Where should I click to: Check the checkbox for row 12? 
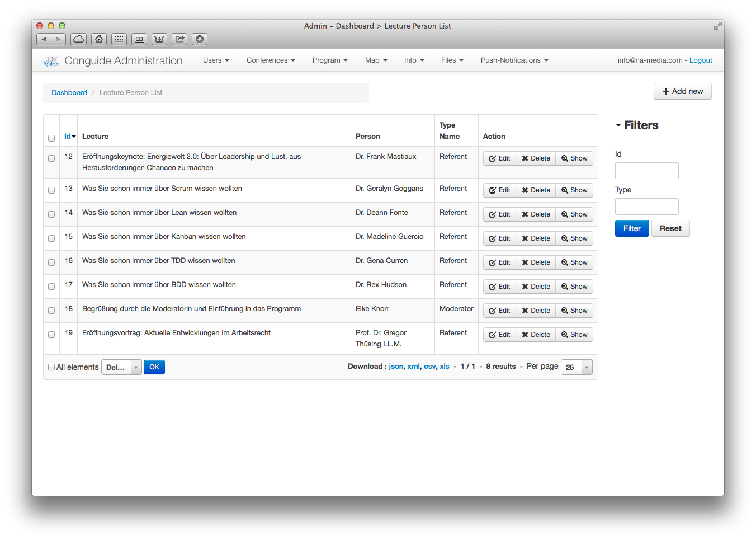click(x=51, y=158)
